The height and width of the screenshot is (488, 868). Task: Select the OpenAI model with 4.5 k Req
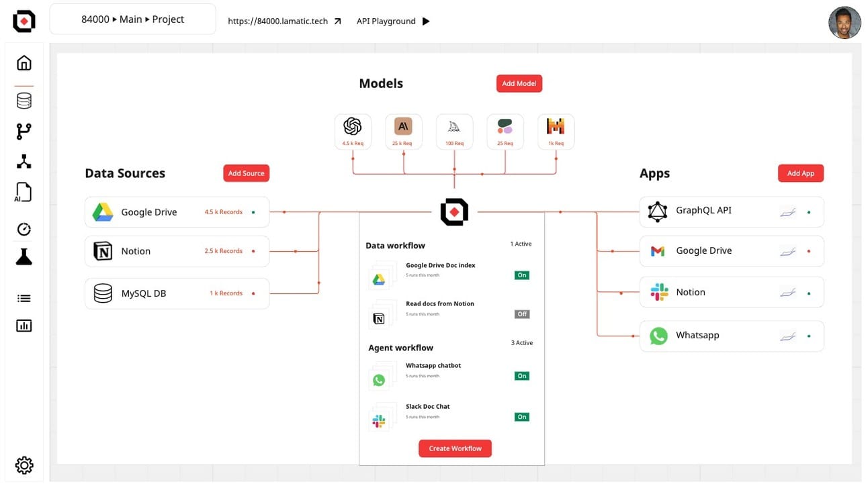tap(353, 131)
